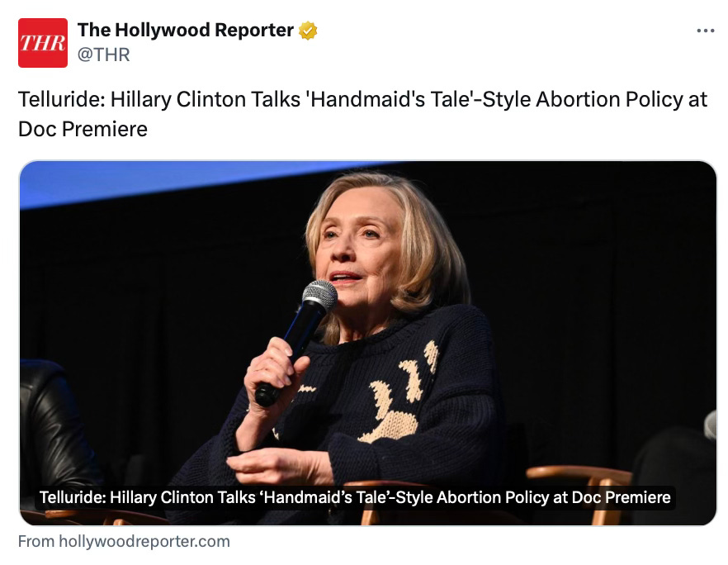Viewport: 728px width, 565px height.
Task: Click the THR red profile avatar
Action: tap(43, 43)
